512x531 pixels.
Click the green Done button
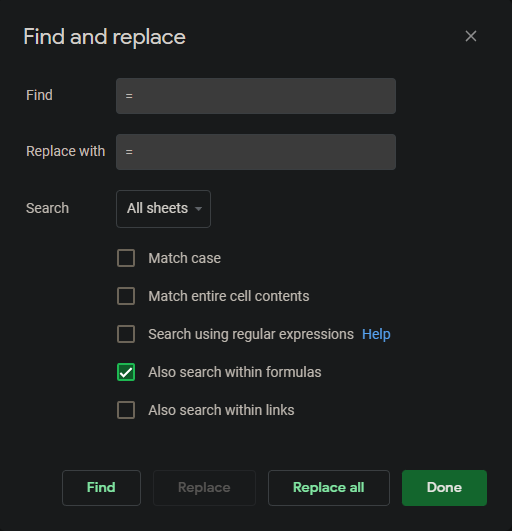click(x=444, y=488)
